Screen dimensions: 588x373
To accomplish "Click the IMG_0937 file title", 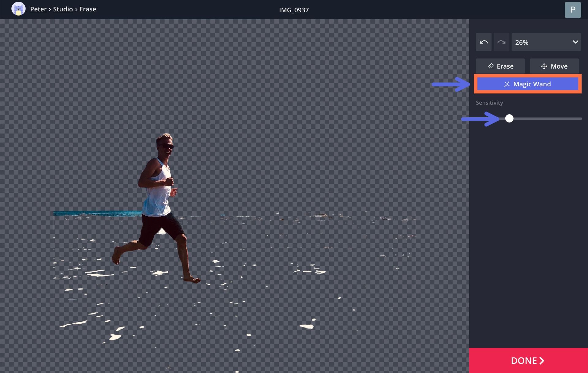I will 294,10.
